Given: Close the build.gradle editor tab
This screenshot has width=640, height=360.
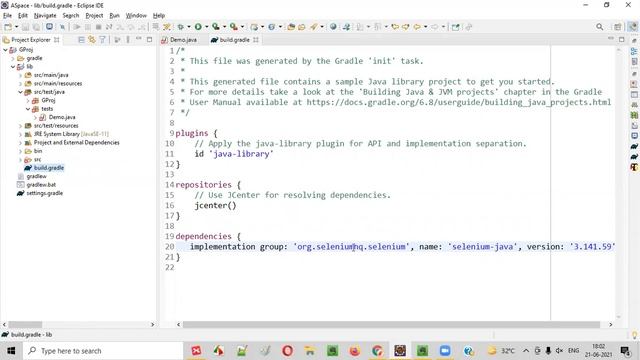Looking at the screenshot, I should pos(256,40).
